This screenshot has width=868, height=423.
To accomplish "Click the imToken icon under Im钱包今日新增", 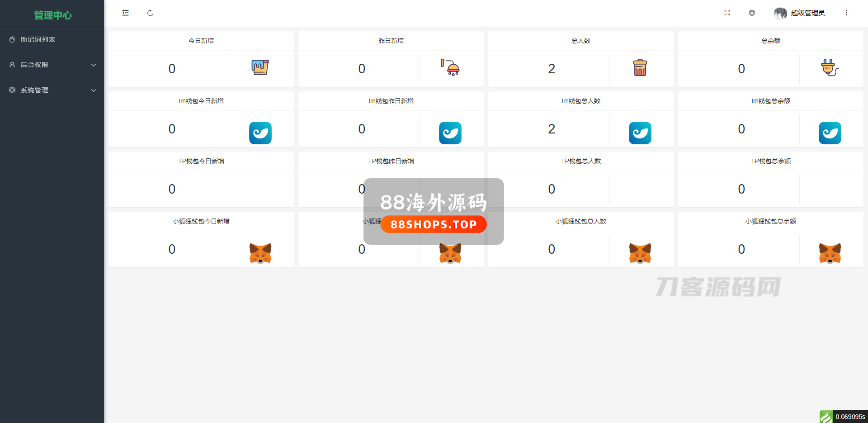I will [260, 133].
